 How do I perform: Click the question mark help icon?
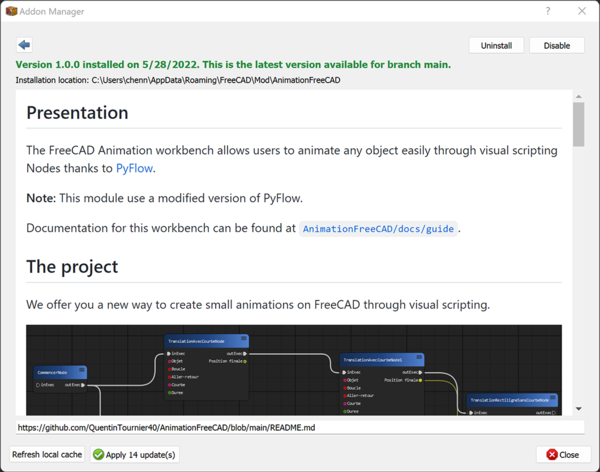[x=548, y=11]
